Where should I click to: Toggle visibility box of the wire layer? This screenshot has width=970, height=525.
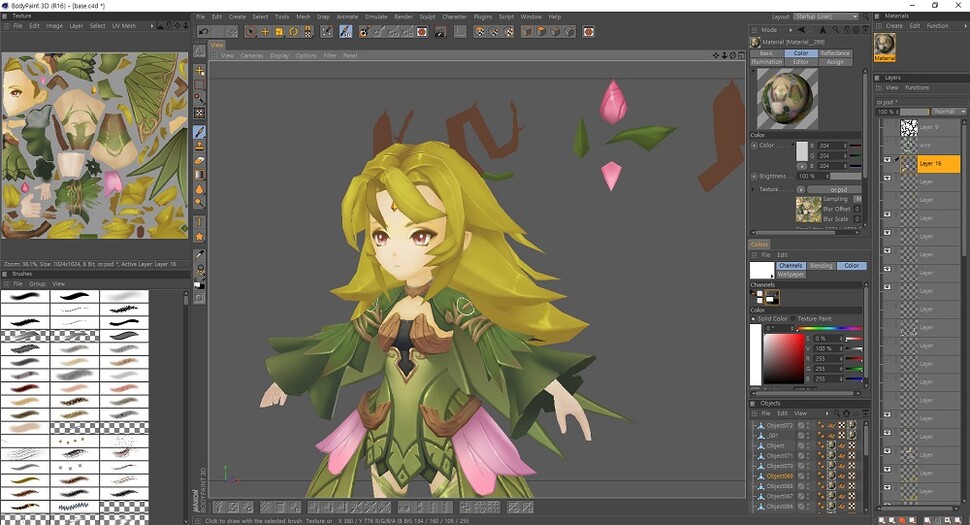(887, 142)
